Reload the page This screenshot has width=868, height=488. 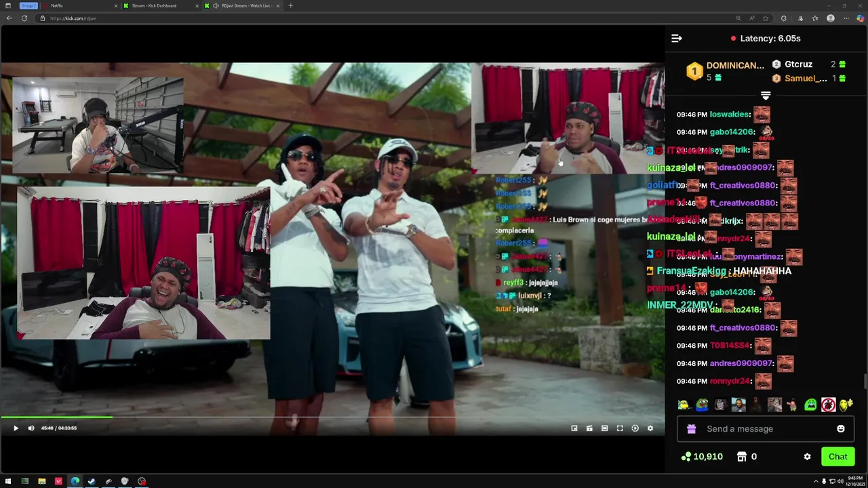point(24,18)
